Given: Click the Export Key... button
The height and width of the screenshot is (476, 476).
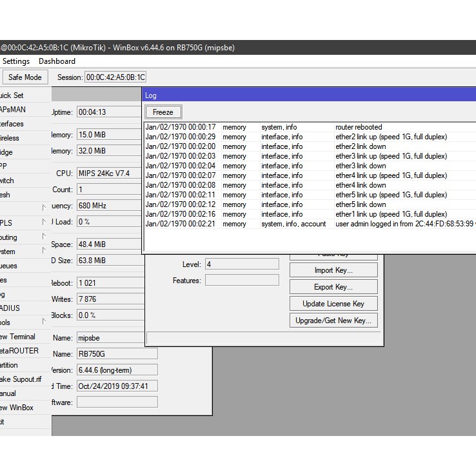Looking at the screenshot, I should coord(333,287).
